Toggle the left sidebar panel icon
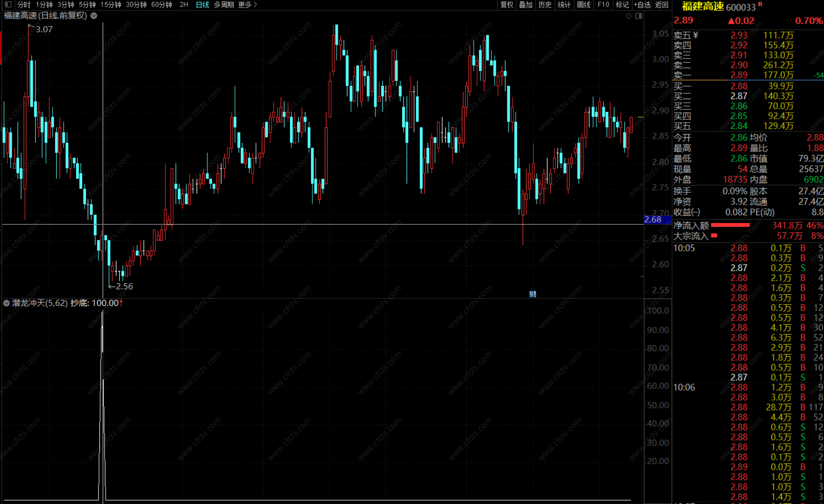This screenshot has height=504, width=824. coord(8,5)
